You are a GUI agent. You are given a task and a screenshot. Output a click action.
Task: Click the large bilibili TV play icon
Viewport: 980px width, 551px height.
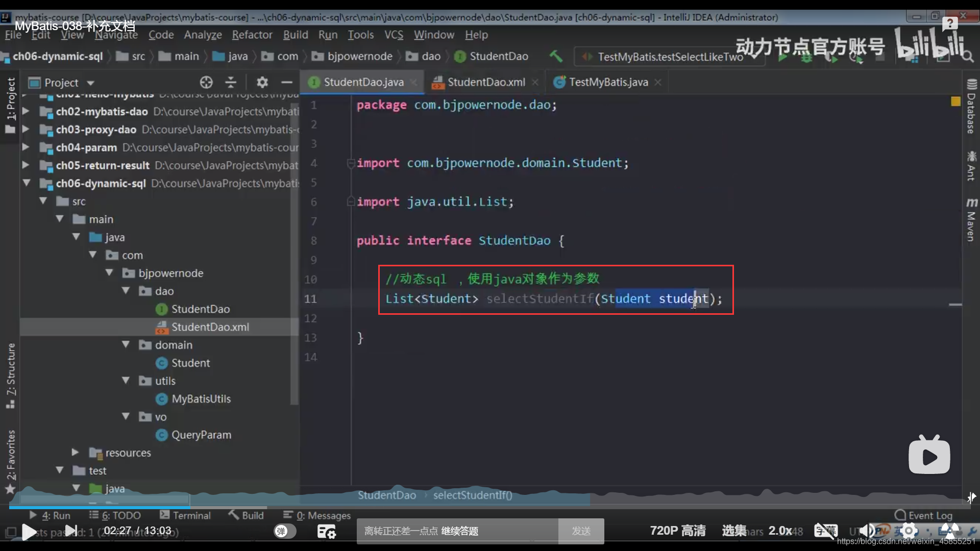click(929, 455)
